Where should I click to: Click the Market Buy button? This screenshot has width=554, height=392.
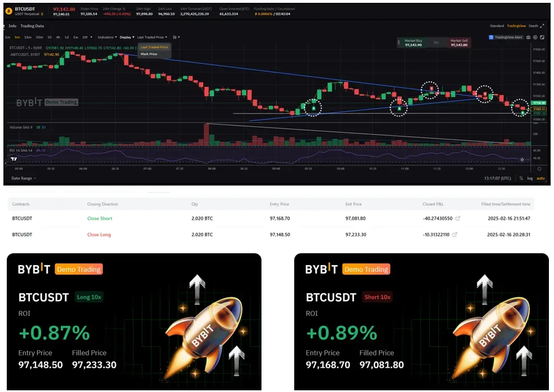[x=413, y=43]
